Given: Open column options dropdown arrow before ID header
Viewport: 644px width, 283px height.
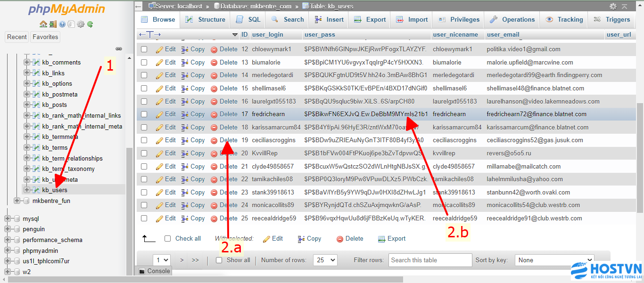Looking at the screenshot, I should (x=235, y=35).
